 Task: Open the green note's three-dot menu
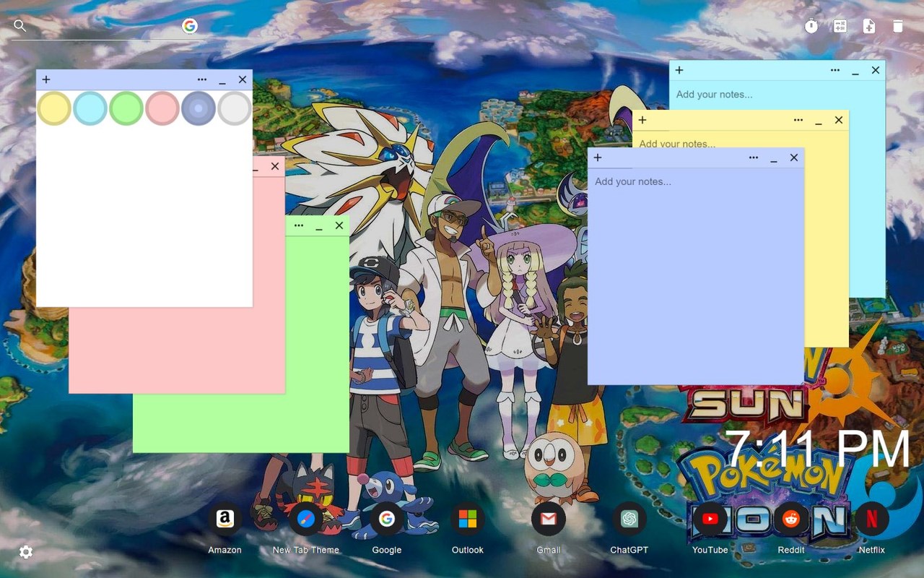point(299,225)
